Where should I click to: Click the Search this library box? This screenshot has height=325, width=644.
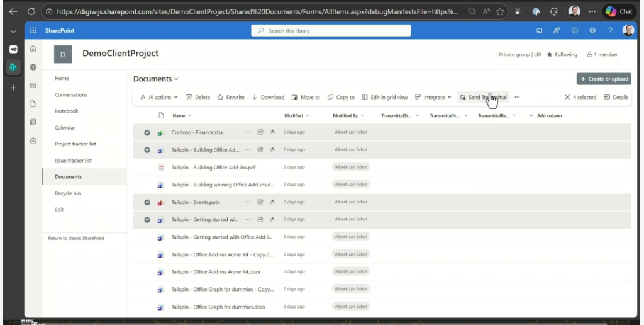[x=331, y=30]
